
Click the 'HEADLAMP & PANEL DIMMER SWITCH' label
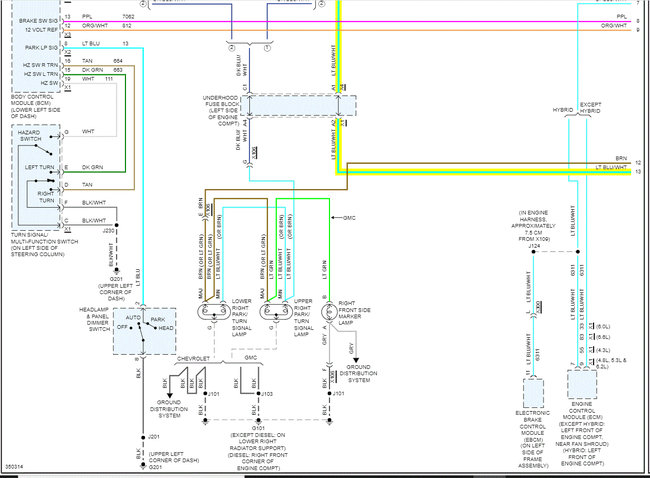pos(95,319)
